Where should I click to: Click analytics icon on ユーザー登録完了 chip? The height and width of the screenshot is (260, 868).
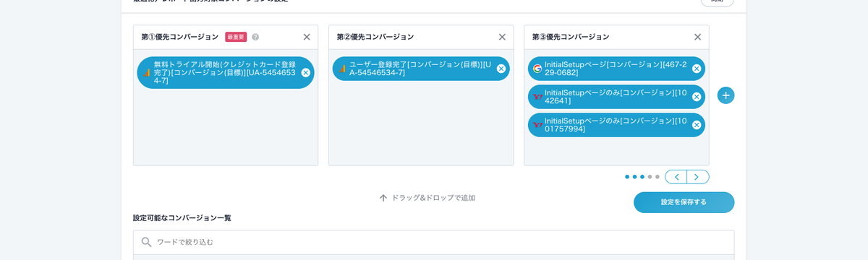pos(342,69)
